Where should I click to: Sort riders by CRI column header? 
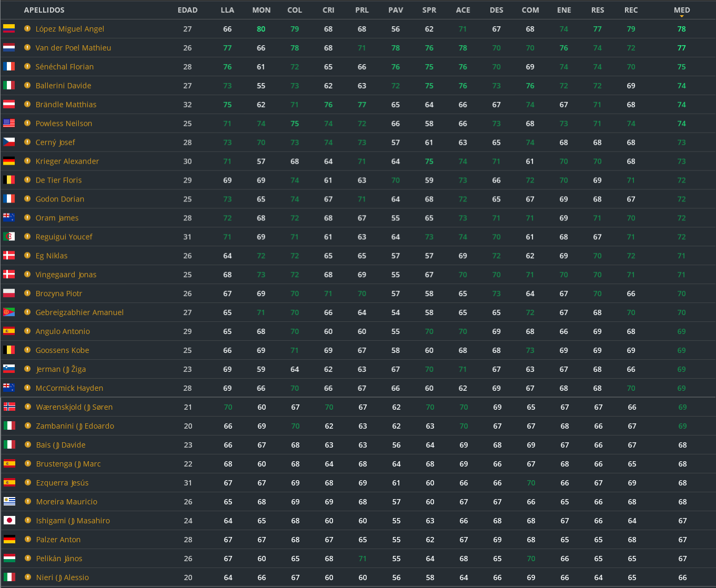pyautogui.click(x=328, y=10)
